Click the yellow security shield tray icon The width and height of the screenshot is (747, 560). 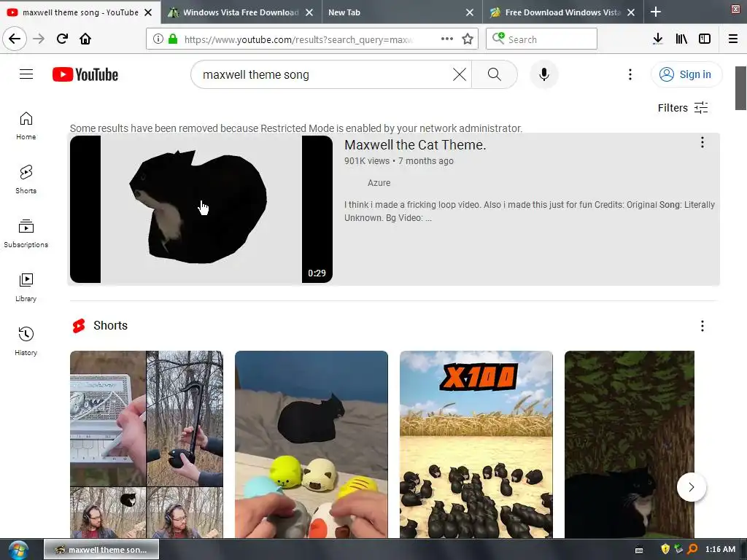click(x=665, y=550)
